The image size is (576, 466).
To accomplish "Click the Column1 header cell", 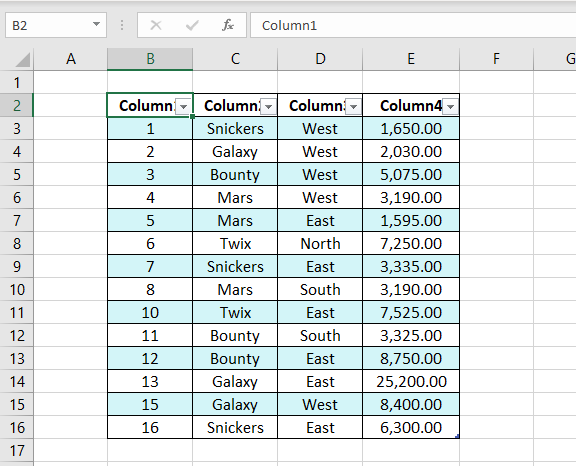I will (x=150, y=105).
